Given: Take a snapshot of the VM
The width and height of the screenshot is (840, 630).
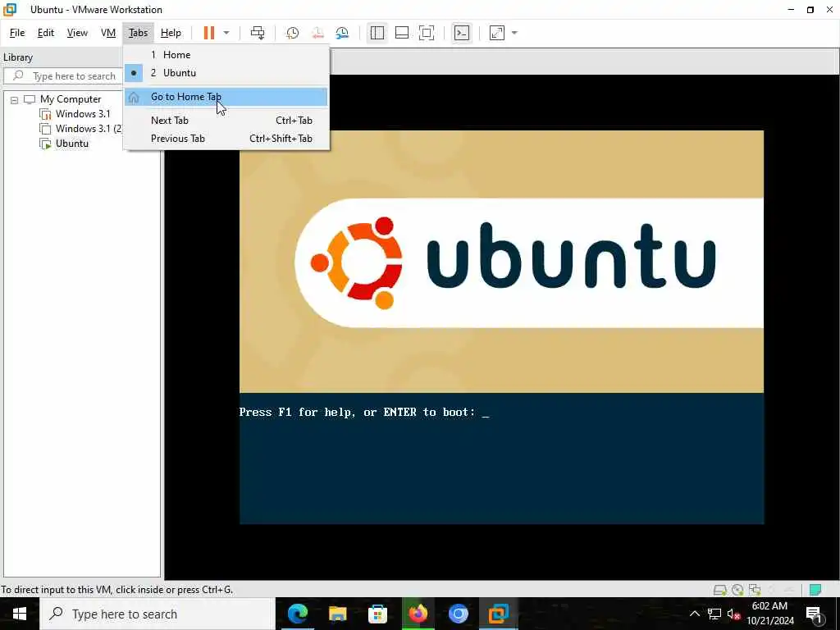Looking at the screenshot, I should point(293,33).
